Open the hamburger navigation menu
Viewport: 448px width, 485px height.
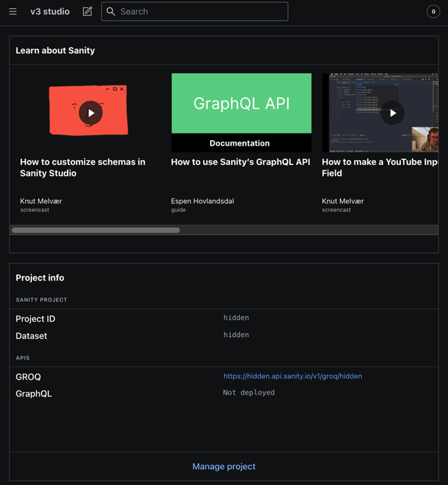tap(13, 12)
